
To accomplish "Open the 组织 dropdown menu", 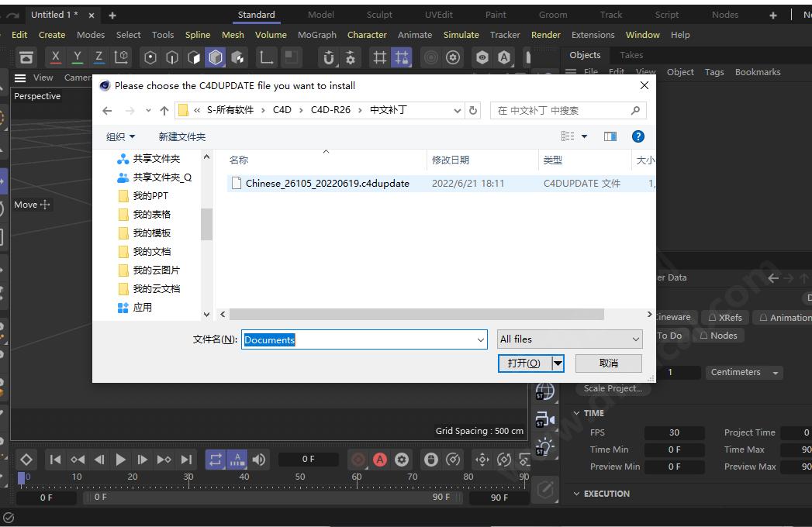I will pos(121,136).
